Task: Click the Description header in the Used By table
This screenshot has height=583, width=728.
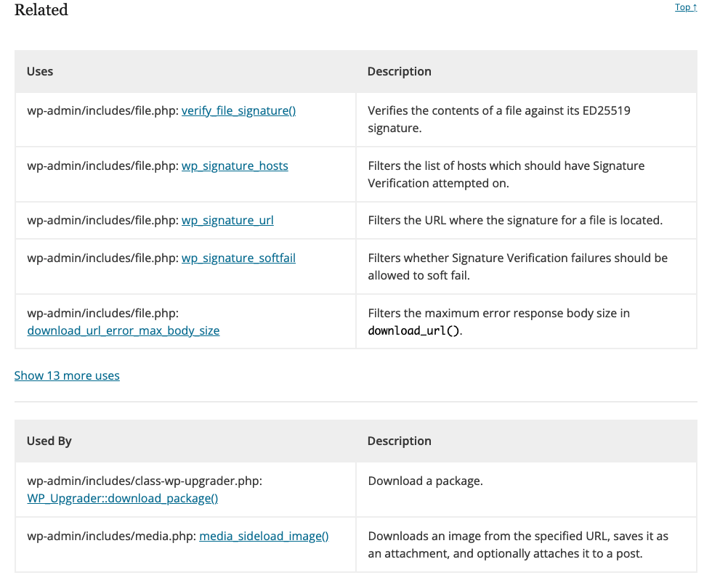Action: click(399, 441)
